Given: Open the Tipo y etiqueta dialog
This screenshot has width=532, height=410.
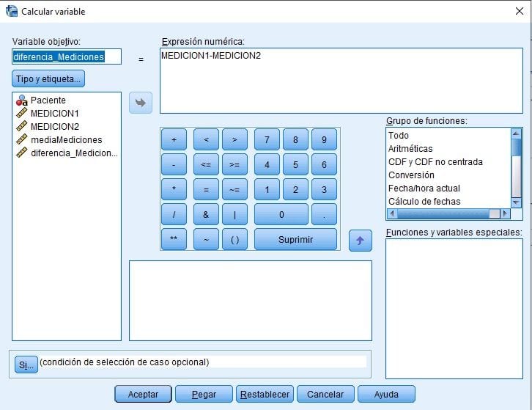Looking at the screenshot, I should [x=48, y=78].
